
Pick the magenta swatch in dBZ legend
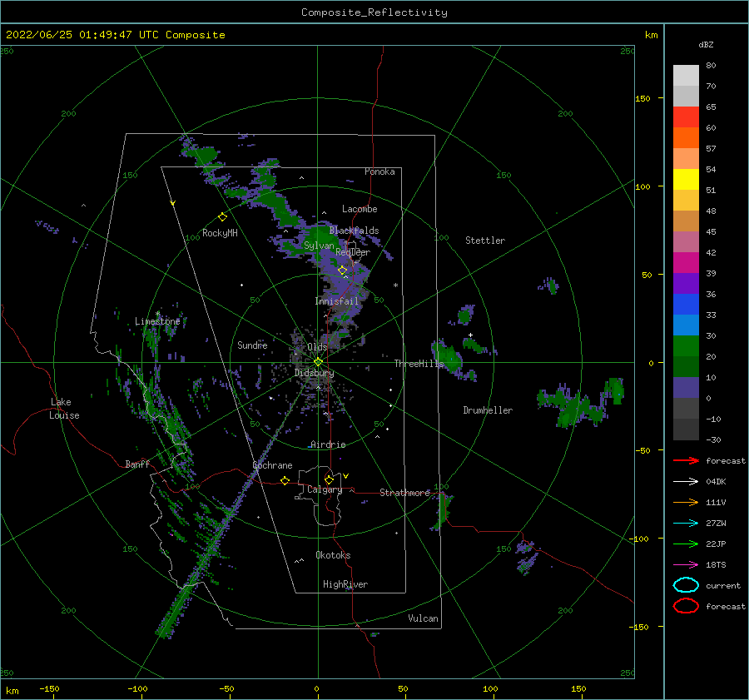point(686,262)
